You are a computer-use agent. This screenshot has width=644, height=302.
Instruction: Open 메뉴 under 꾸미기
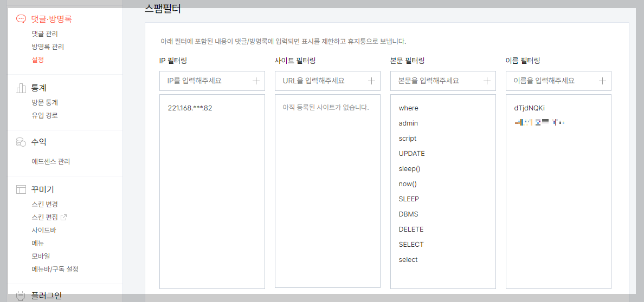coord(37,244)
